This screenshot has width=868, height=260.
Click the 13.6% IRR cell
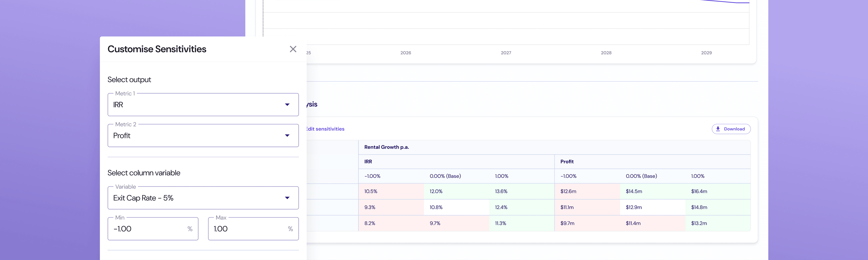[501, 191]
